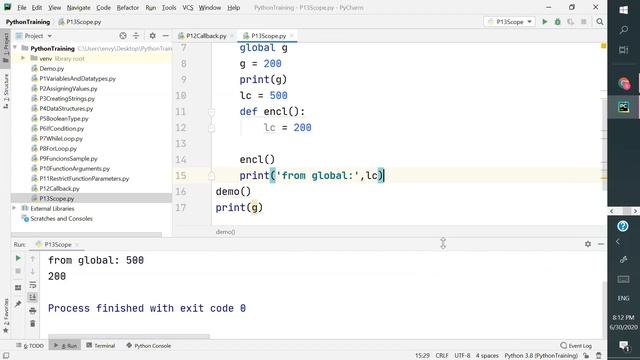This screenshot has width=640, height=360.
Task: Print the Run console output
Action: (x=33, y=311)
